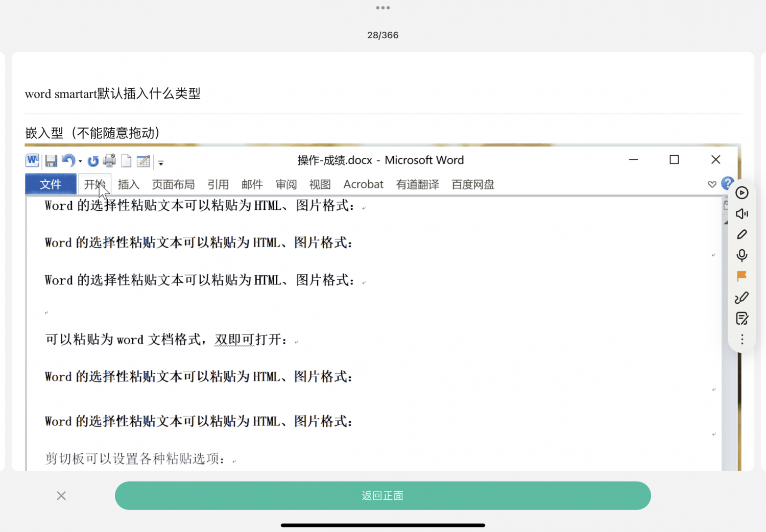Open the 邮件 tab
The width and height of the screenshot is (766, 532).
pos(252,184)
